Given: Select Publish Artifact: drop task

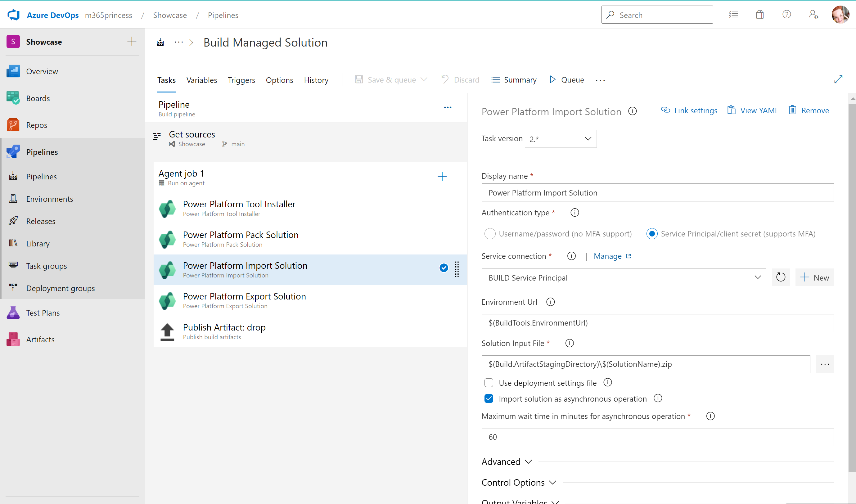Looking at the screenshot, I should point(310,331).
